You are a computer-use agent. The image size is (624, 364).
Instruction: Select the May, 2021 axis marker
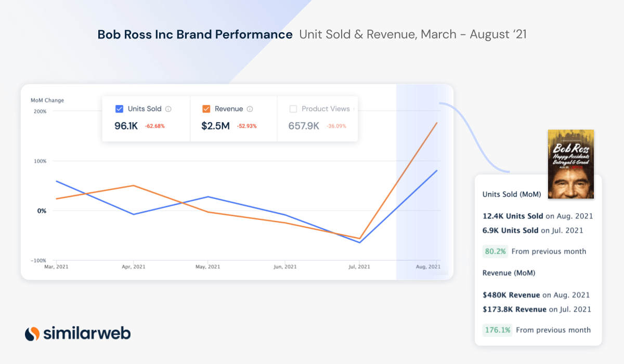[208, 267]
